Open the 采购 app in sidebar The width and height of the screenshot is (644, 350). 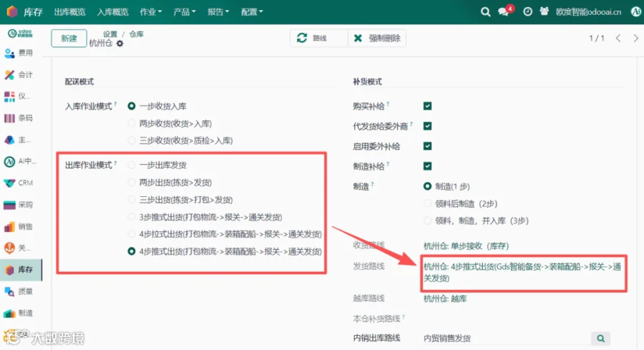[19, 205]
